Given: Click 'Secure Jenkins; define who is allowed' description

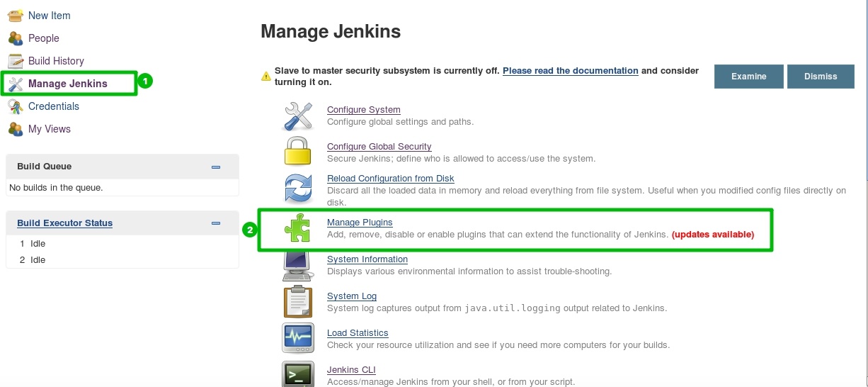Looking at the screenshot, I should pos(461,159).
